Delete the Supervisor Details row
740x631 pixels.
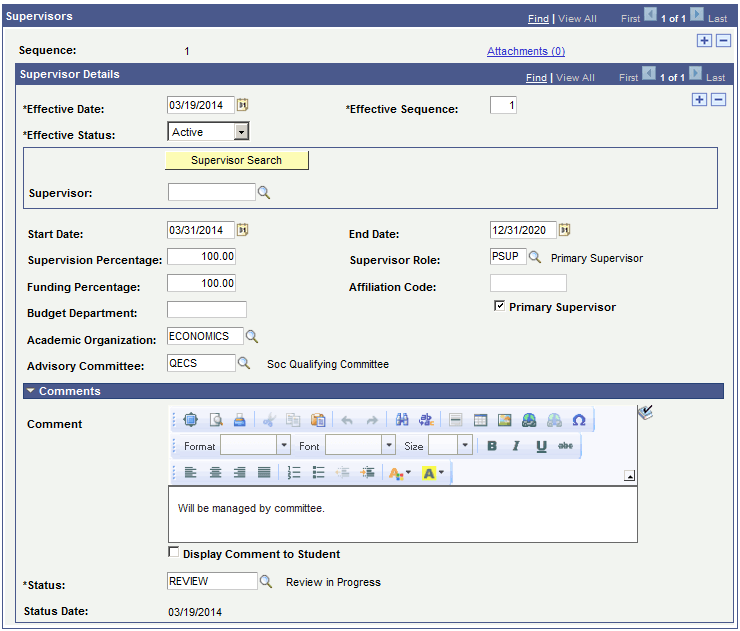point(718,100)
